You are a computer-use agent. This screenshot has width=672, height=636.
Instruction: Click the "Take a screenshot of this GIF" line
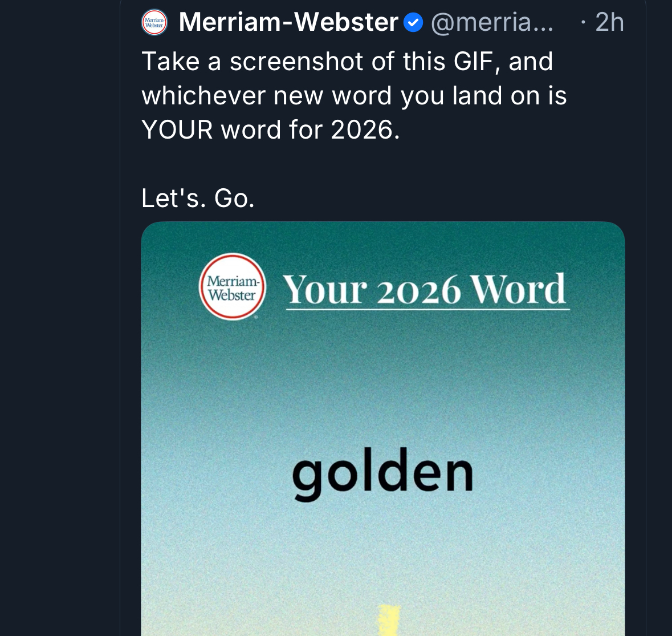tap(347, 62)
